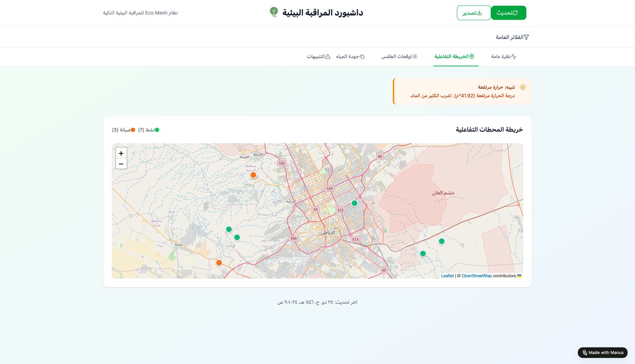Click the Made with Manus badge
Image resolution: width=635 pixels, height=364 pixels.
point(602,353)
